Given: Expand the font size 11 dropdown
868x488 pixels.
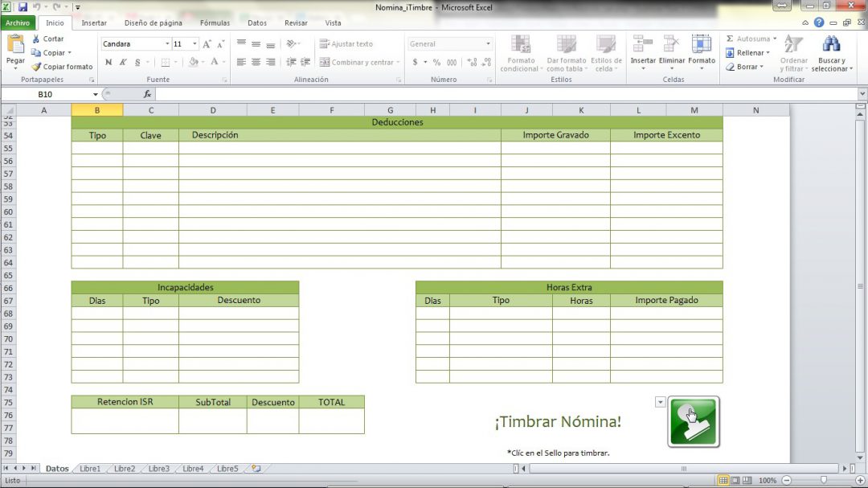Looking at the screenshot, I should click(194, 44).
